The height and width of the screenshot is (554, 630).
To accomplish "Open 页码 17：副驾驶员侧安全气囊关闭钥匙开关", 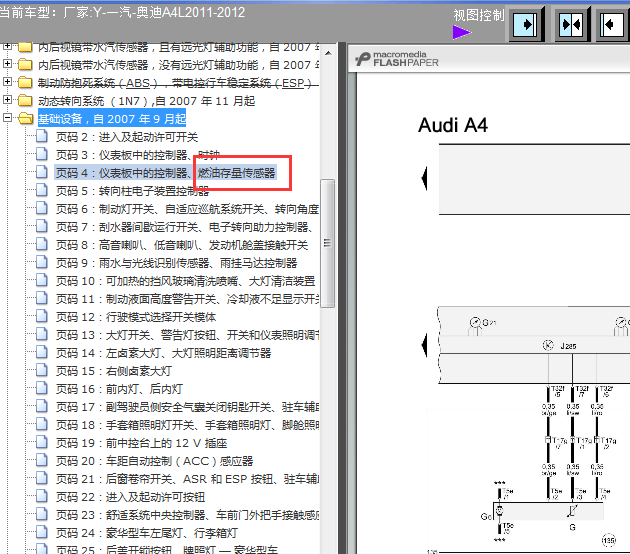I will 187,407.
